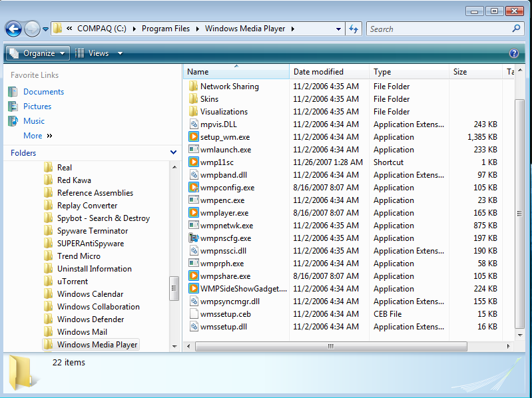This screenshot has width=532, height=398.
Task: Click the Windows Mail folder icon
Action: point(48,332)
